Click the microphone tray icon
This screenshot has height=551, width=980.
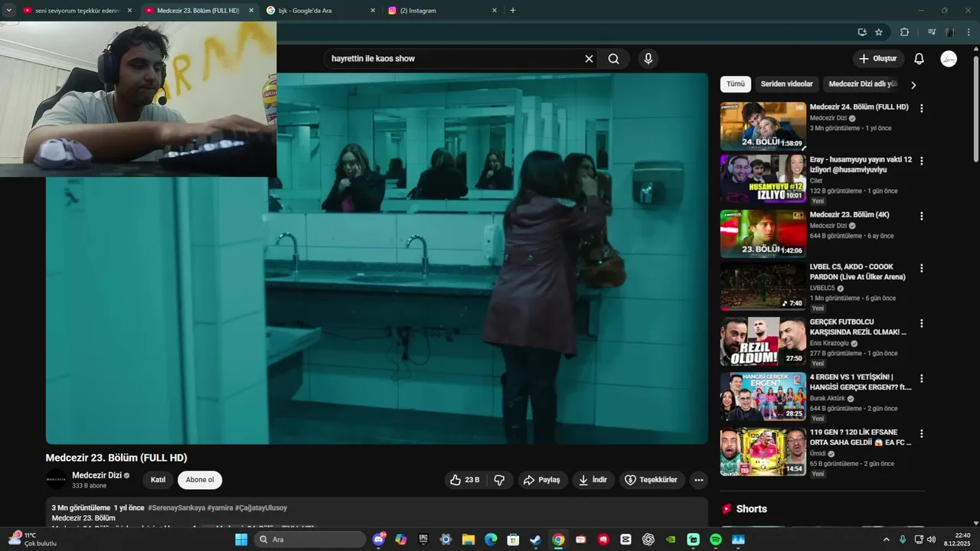[x=903, y=540]
